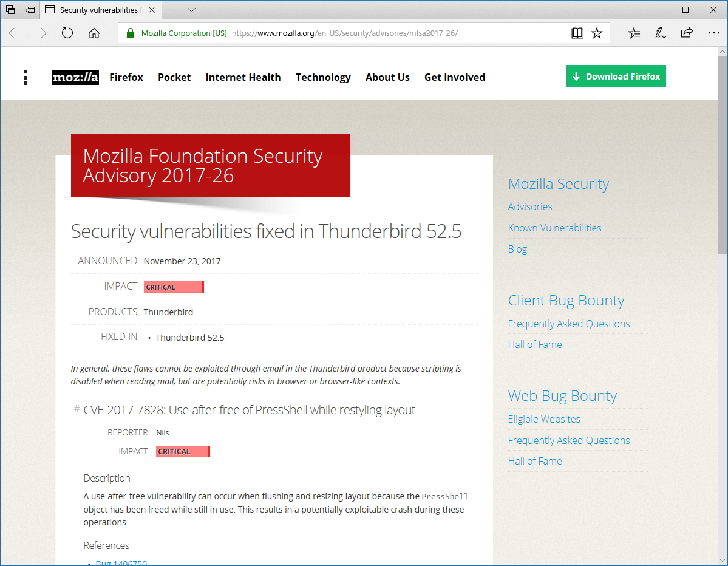Open the Bug 1406750 reference link
This screenshot has width=728, height=566.
point(121,563)
